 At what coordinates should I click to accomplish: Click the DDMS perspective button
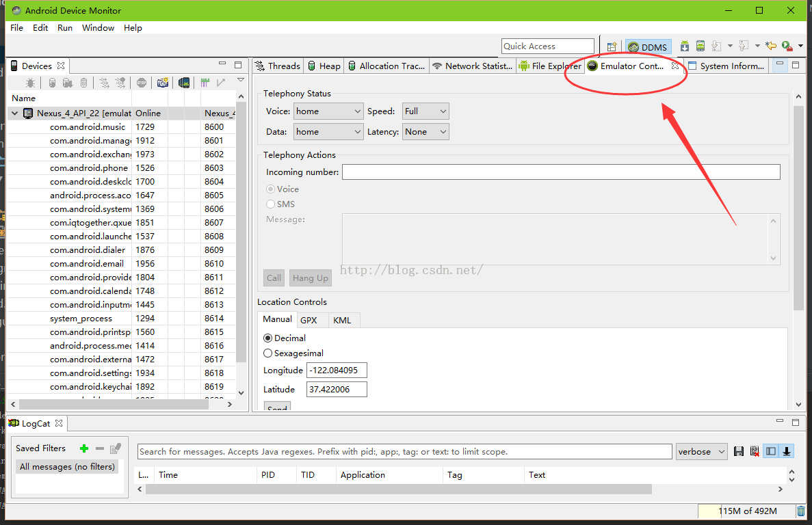(x=649, y=47)
